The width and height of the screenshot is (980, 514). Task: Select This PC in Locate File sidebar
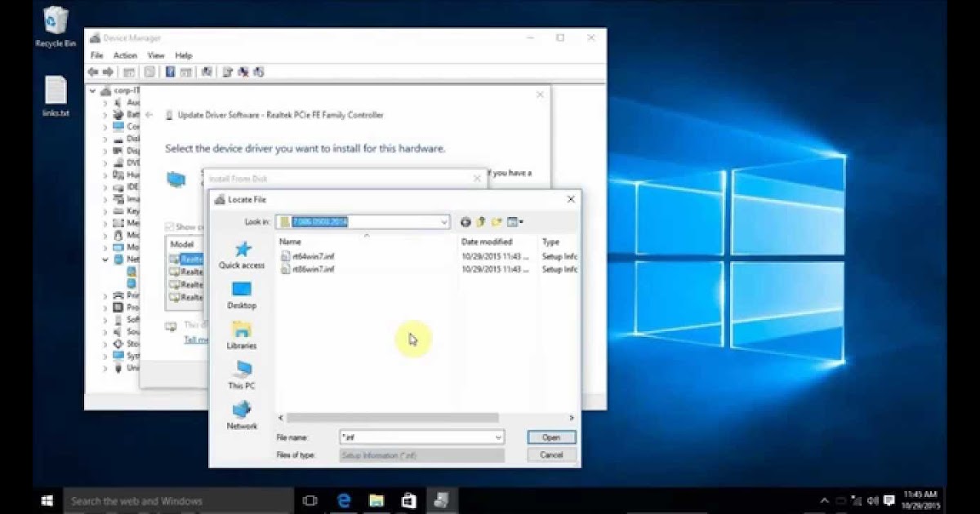tap(242, 375)
